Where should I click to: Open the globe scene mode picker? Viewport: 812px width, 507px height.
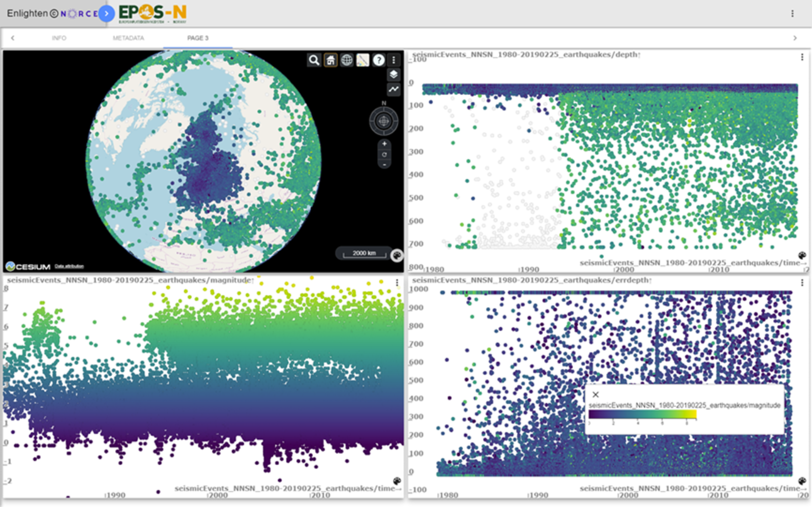pos(347,60)
